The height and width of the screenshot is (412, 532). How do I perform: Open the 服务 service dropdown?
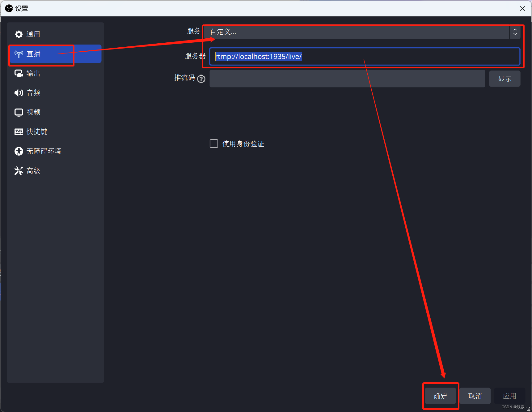click(x=361, y=32)
